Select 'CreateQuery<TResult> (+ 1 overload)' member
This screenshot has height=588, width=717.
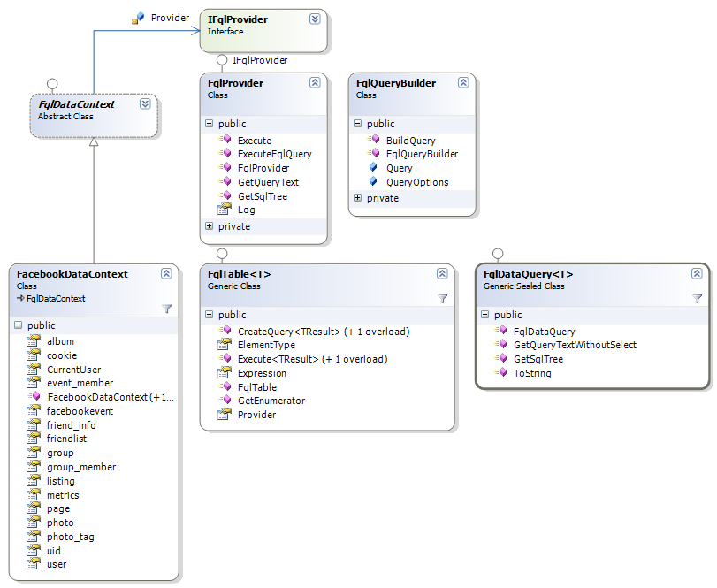[x=324, y=332]
